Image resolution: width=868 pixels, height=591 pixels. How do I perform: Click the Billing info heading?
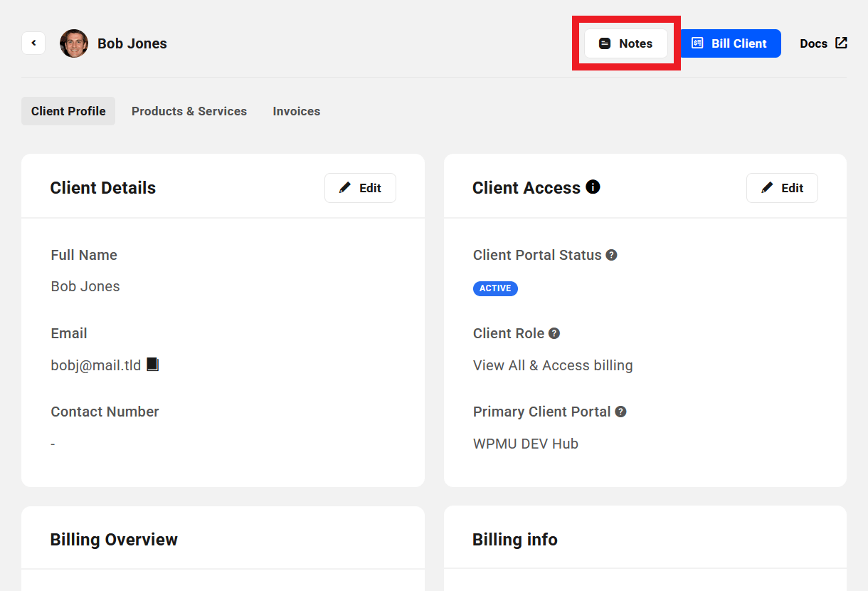[x=515, y=540]
